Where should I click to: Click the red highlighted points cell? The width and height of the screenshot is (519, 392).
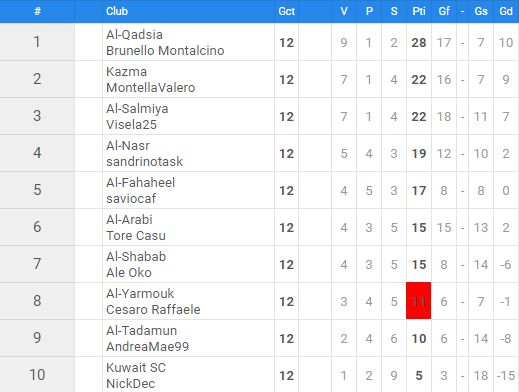coord(419,301)
